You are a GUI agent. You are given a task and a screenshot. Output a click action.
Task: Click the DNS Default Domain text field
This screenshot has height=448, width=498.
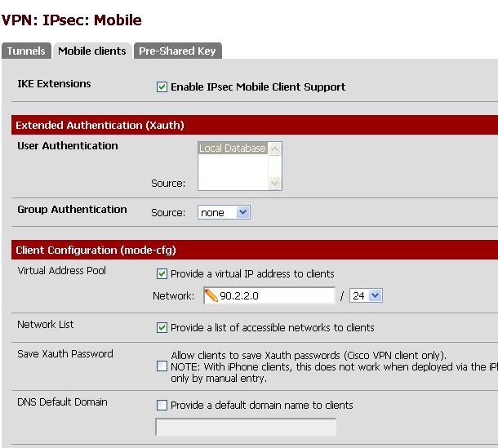coord(246,428)
